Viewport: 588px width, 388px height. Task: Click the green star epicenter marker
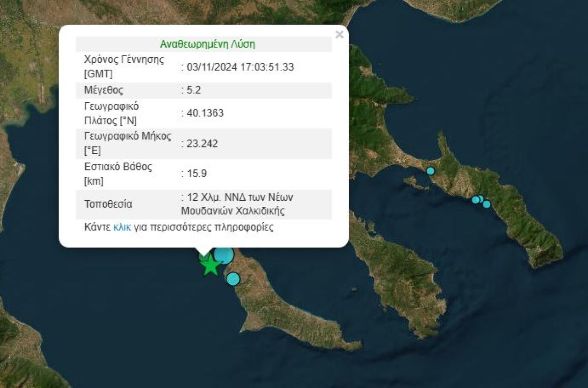point(211,266)
